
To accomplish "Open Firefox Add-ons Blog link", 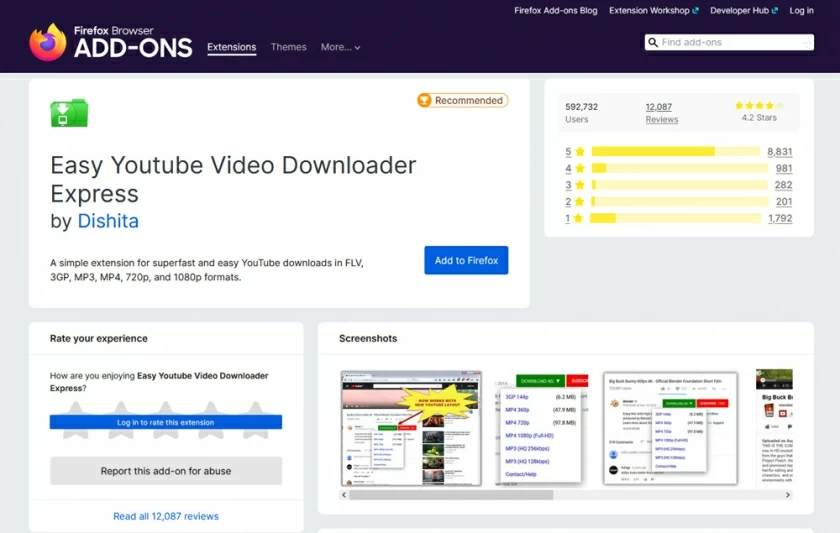I will [556, 11].
